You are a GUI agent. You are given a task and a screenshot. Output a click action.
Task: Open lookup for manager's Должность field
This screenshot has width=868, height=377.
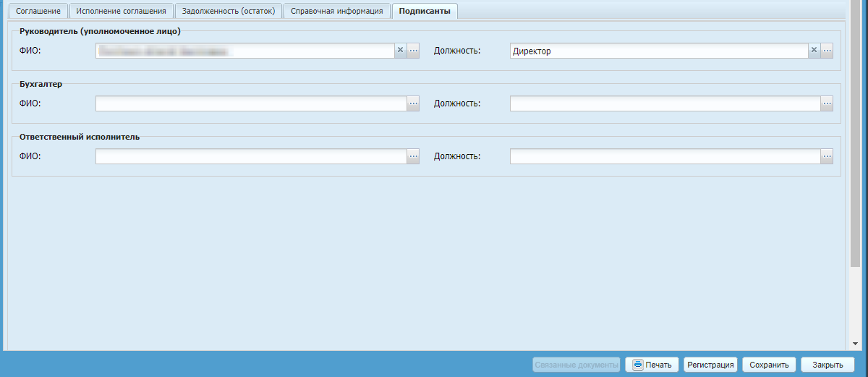(x=827, y=51)
